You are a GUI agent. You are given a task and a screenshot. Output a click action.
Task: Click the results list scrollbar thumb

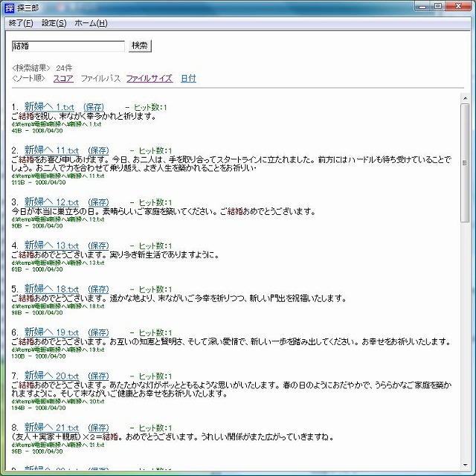(x=465, y=163)
